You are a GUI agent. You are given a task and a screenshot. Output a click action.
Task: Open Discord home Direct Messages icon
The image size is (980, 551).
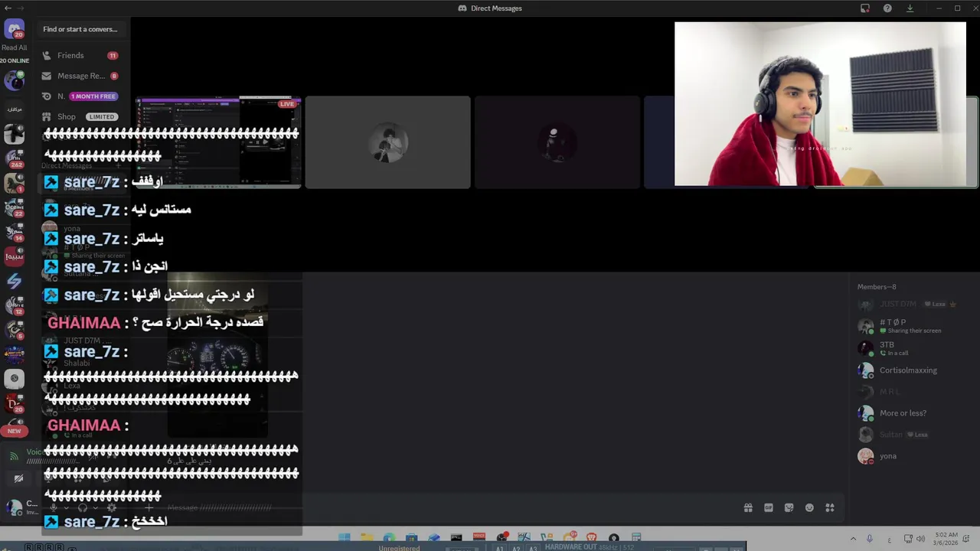(x=14, y=29)
